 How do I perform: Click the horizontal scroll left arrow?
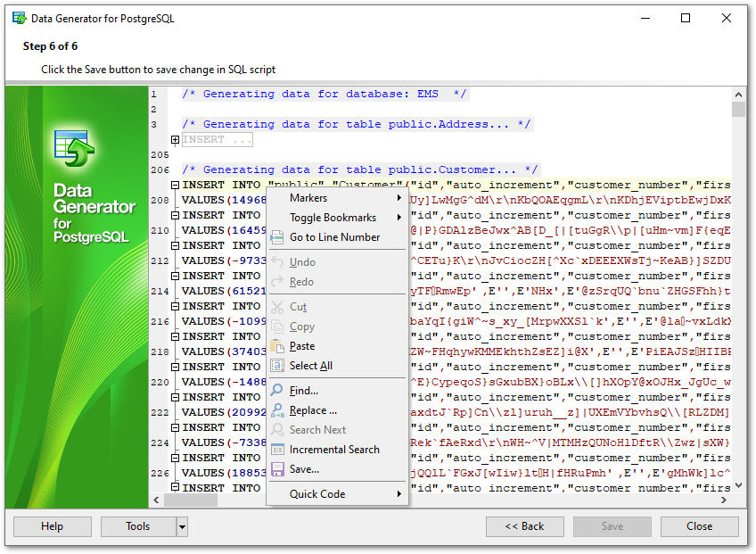point(156,500)
